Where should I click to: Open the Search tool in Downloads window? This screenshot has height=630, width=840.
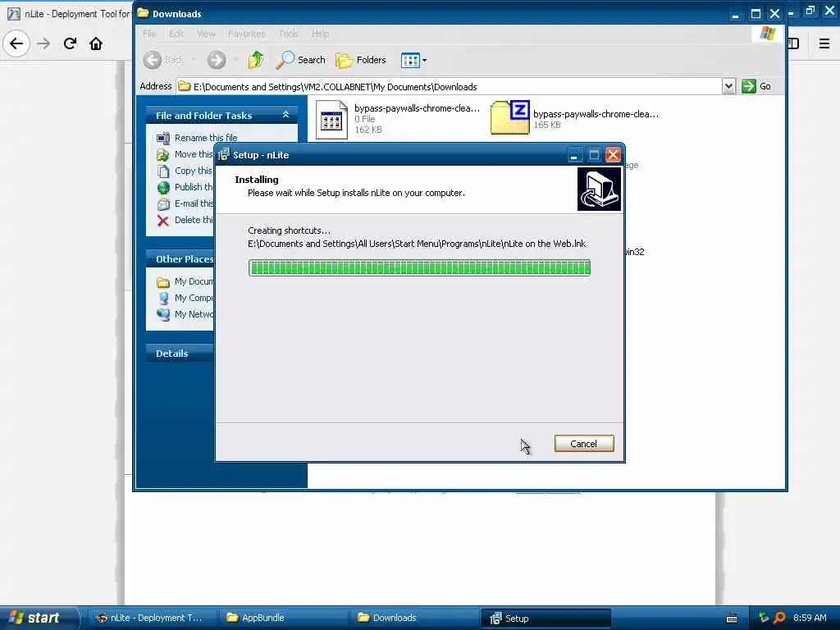click(x=300, y=60)
